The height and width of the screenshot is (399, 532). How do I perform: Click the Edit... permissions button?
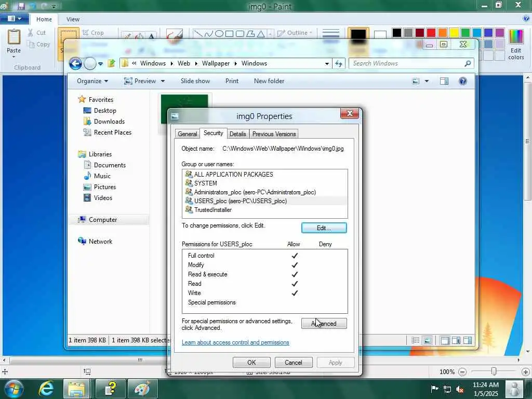pos(324,228)
